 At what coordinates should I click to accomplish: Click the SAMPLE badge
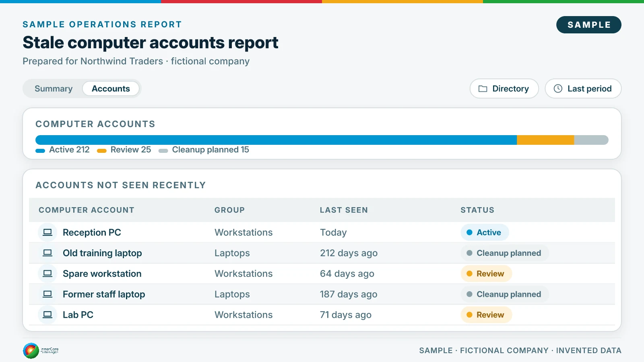[588, 25]
